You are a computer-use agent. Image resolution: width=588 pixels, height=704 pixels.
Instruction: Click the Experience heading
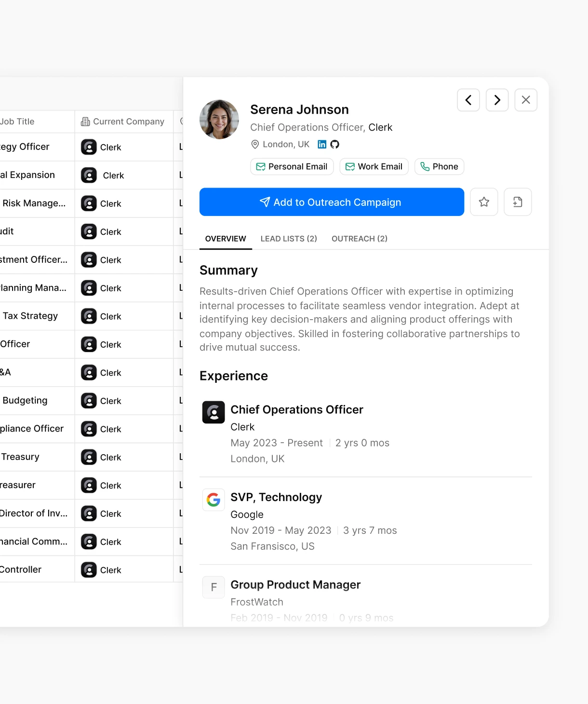coord(234,376)
